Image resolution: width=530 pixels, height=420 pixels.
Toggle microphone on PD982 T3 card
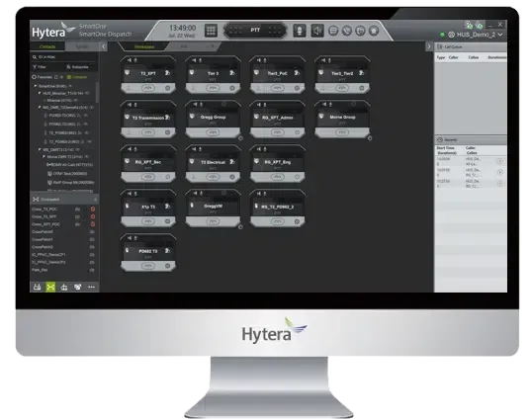[135, 238]
